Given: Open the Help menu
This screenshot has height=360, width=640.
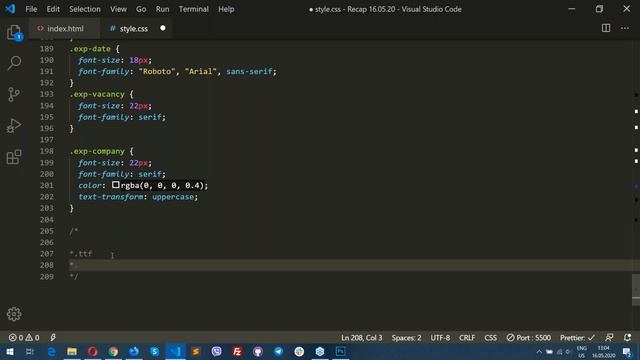Looking at the screenshot, I should (x=226, y=9).
